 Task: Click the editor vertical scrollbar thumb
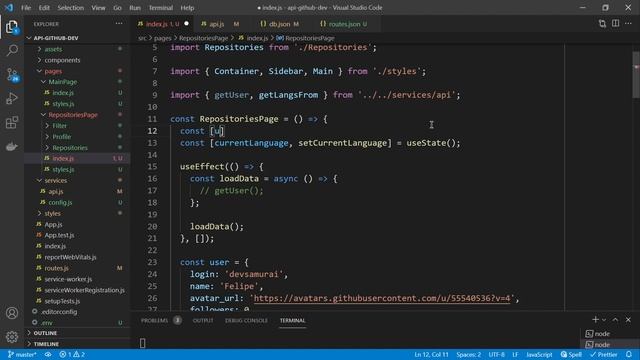[x=636, y=75]
